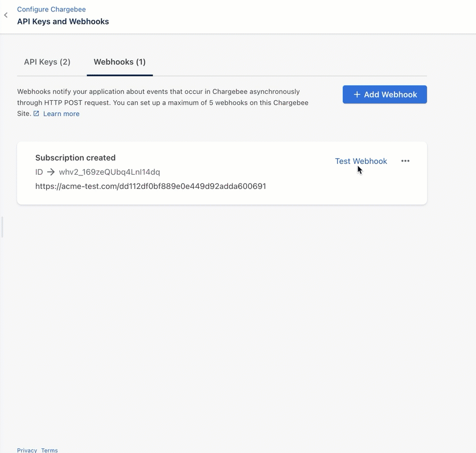Switch to the API Keys (2) tab

click(x=47, y=62)
